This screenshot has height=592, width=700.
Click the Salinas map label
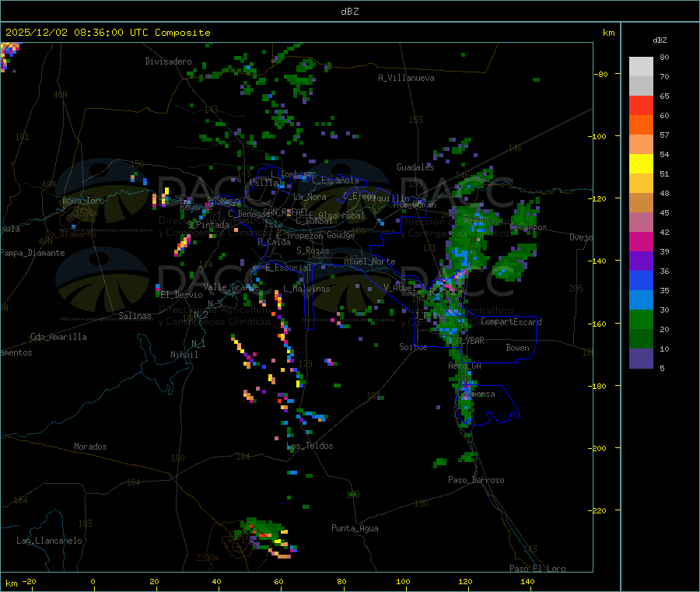135,316
